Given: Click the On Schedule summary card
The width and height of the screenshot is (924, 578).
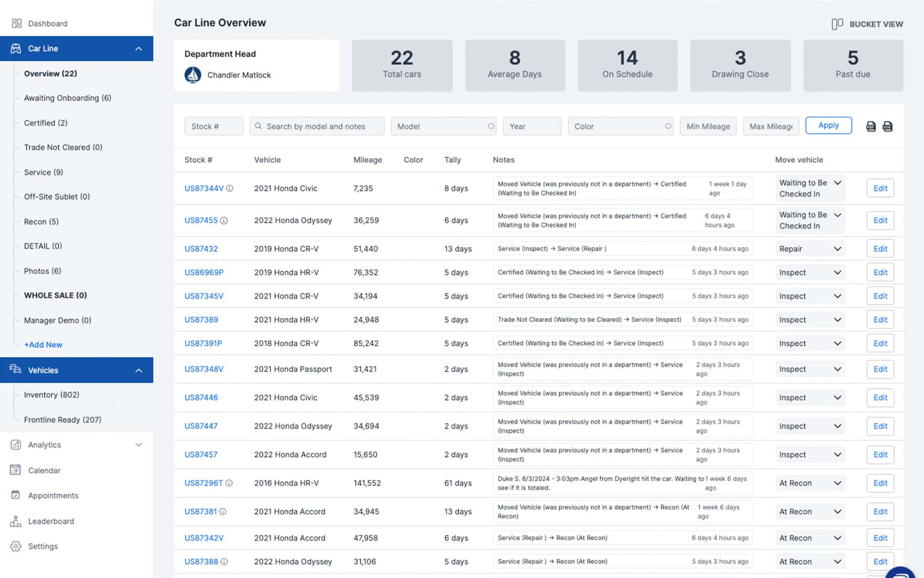Looking at the screenshot, I should (627, 65).
